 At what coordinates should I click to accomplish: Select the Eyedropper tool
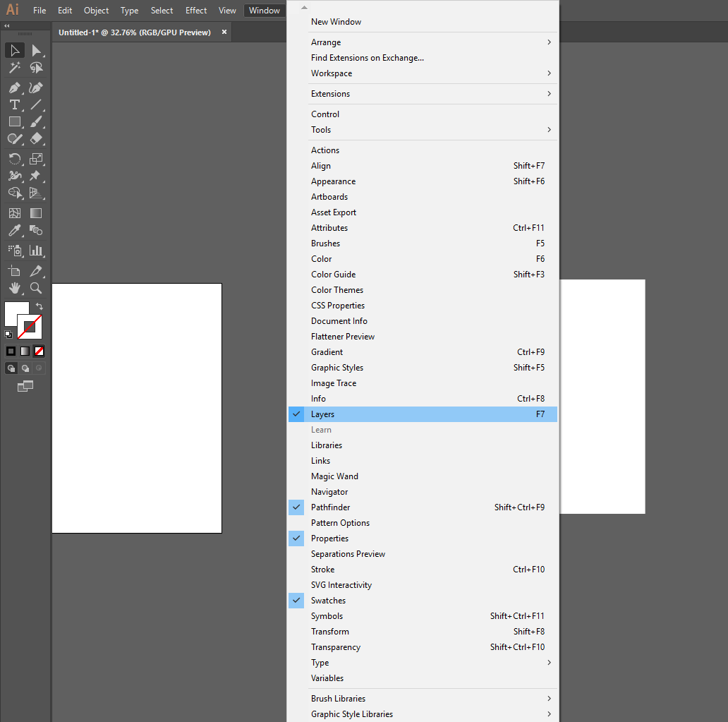tap(14, 231)
